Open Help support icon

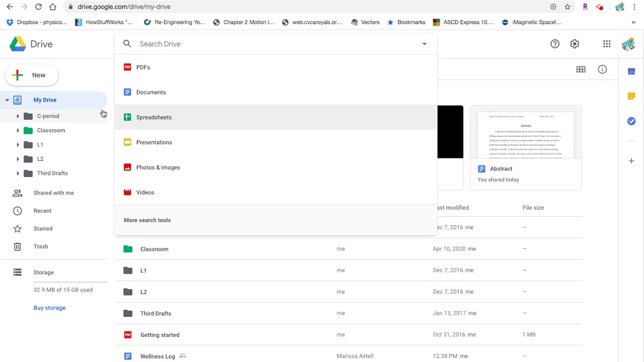pyautogui.click(x=555, y=44)
